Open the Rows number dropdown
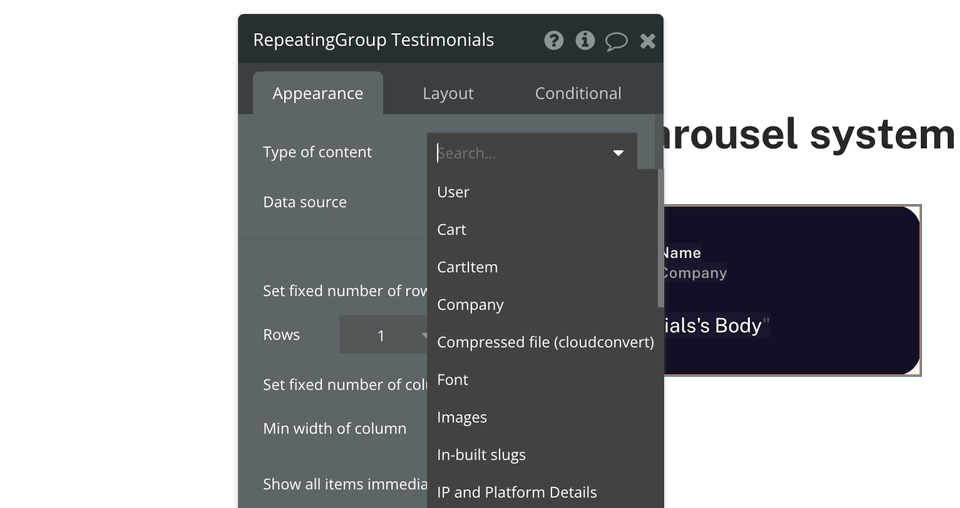960x508 pixels. point(383,335)
